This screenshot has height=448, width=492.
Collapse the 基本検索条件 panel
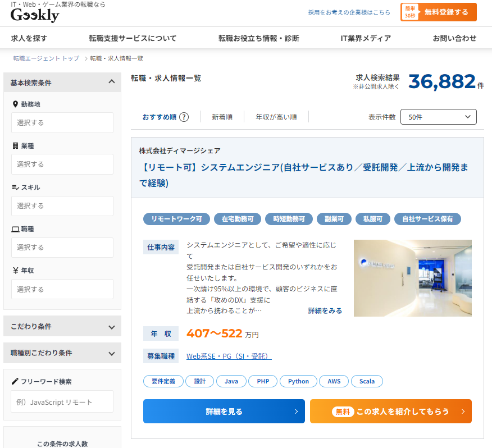(x=111, y=83)
